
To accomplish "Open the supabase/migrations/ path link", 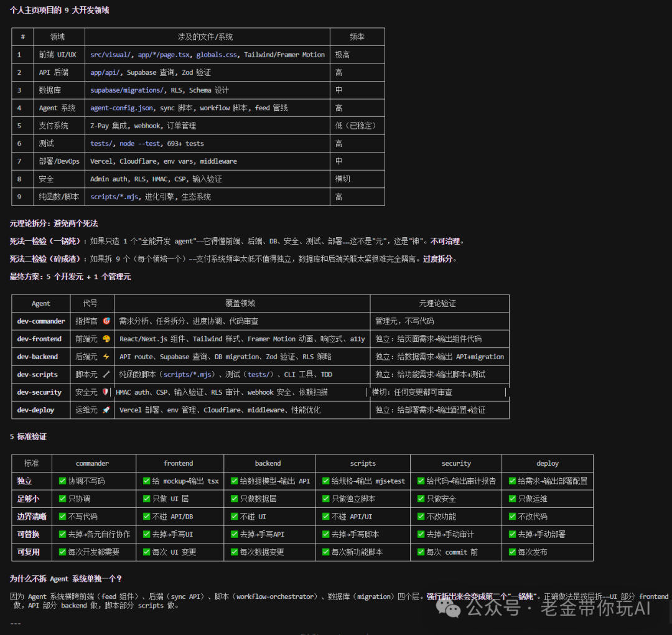I will (x=126, y=90).
